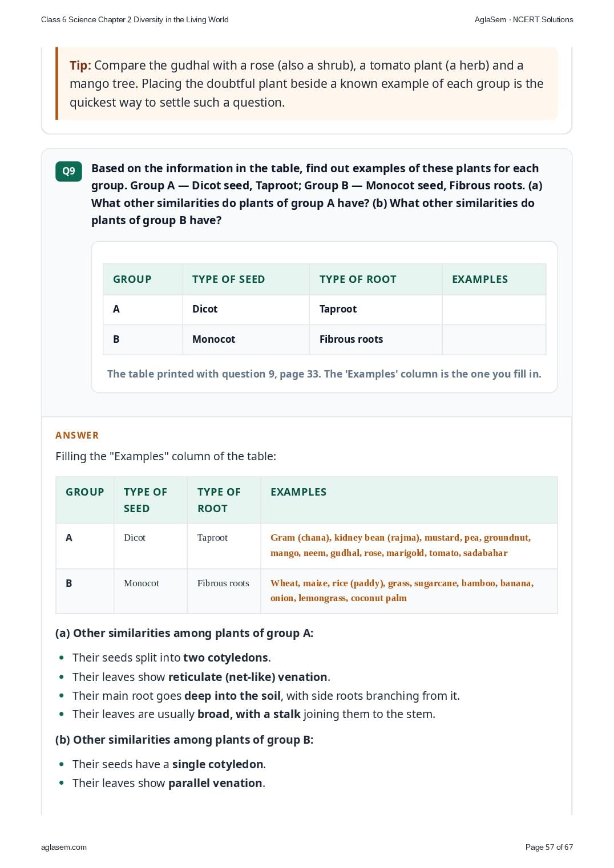Click the Gram (chana) dicot examples text
This screenshot has height=868, width=614.
(401, 545)
